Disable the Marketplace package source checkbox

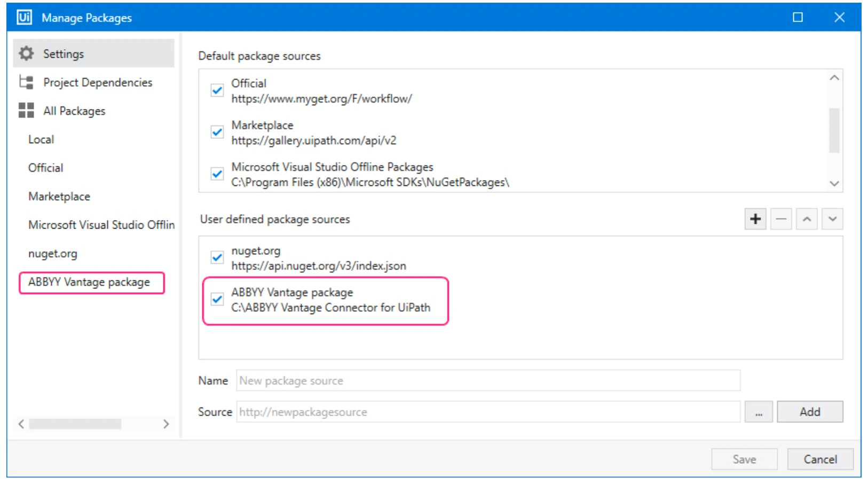(x=216, y=132)
